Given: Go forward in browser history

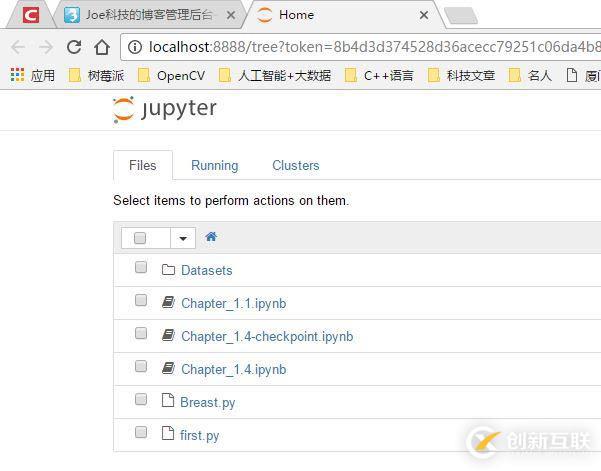Looking at the screenshot, I should (46, 47).
